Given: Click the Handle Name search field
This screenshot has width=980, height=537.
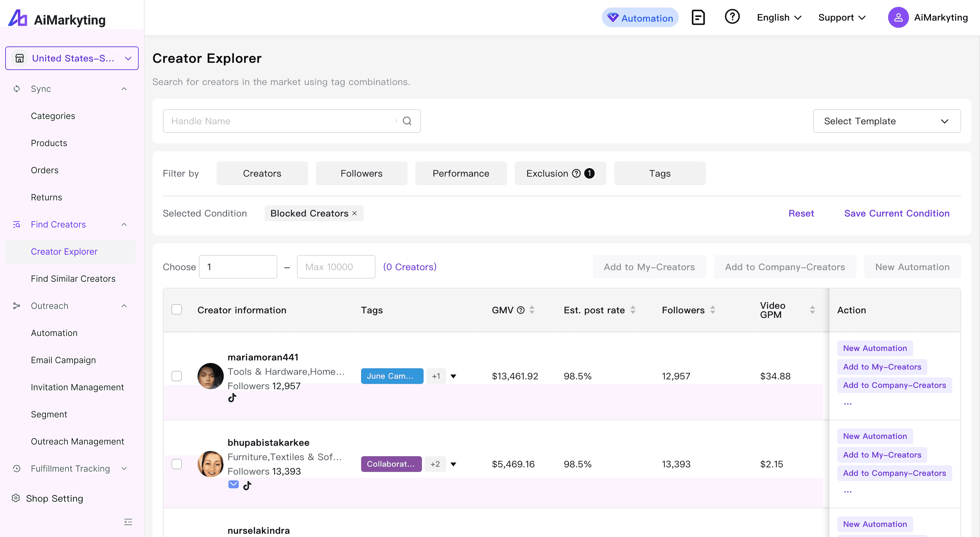Looking at the screenshot, I should [291, 121].
